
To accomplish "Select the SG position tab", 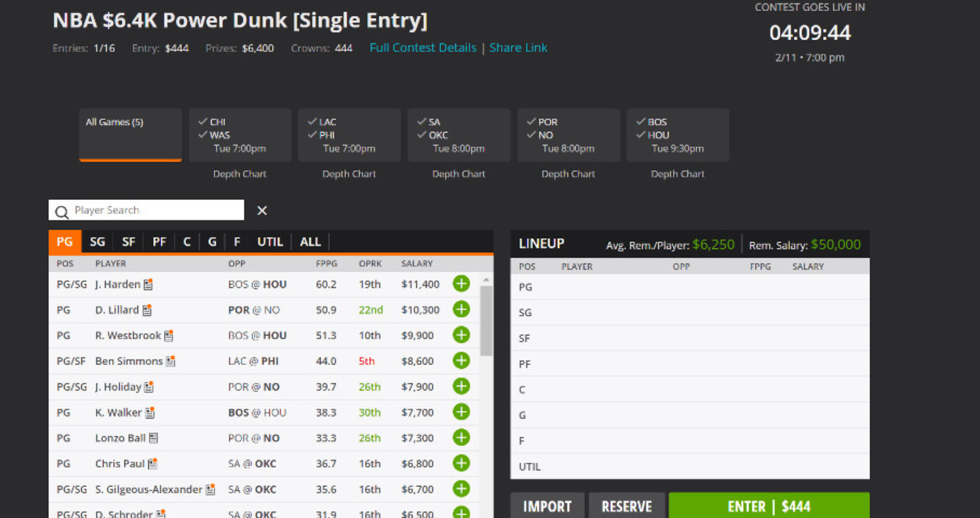I will pos(97,242).
